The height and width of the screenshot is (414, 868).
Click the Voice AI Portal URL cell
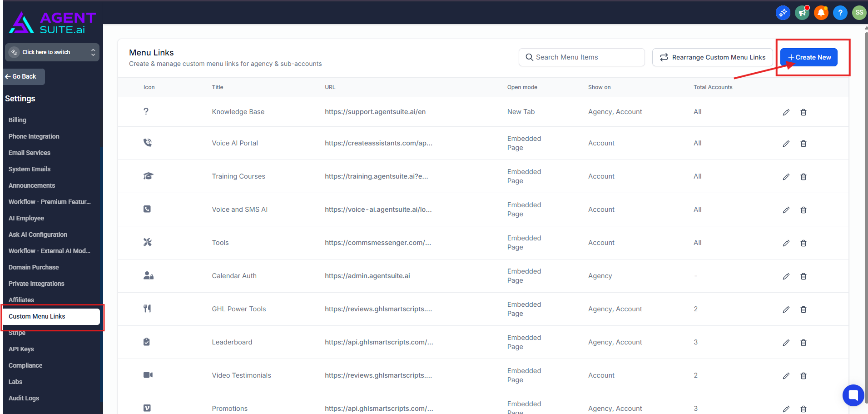point(379,143)
